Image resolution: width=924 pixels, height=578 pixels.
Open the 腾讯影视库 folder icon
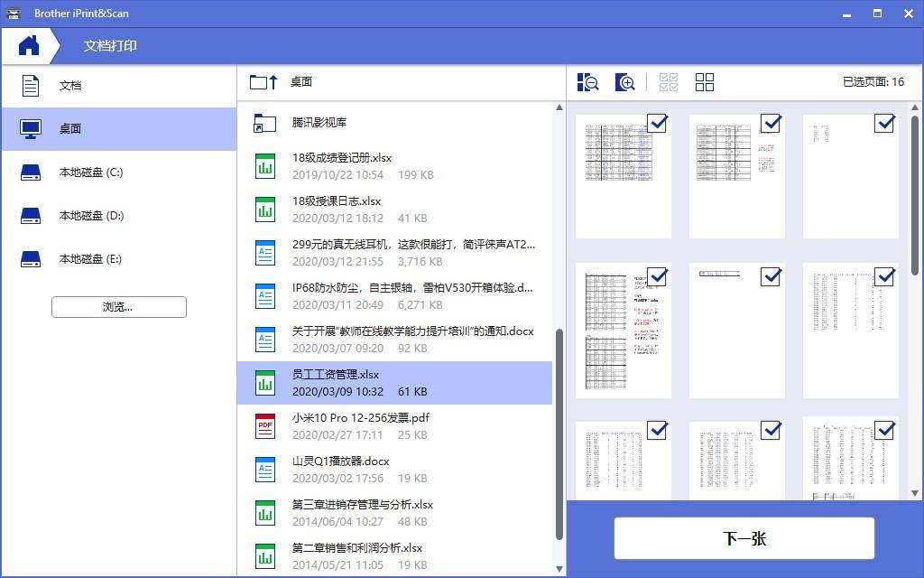tap(264, 123)
